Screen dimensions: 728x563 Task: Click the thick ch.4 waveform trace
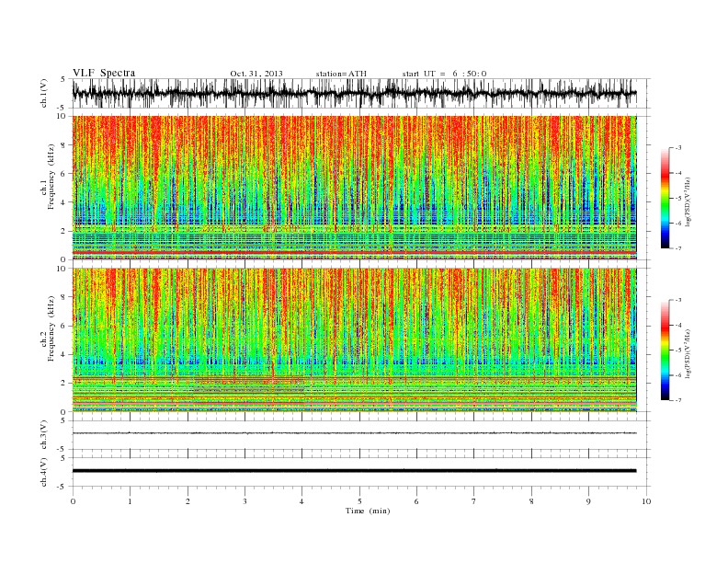355,471
